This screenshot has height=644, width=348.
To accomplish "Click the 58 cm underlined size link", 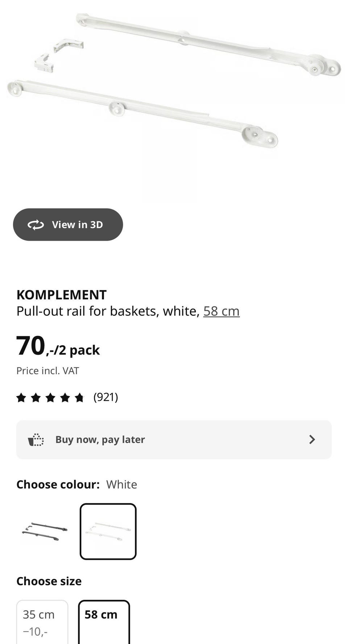I will click(x=221, y=311).
